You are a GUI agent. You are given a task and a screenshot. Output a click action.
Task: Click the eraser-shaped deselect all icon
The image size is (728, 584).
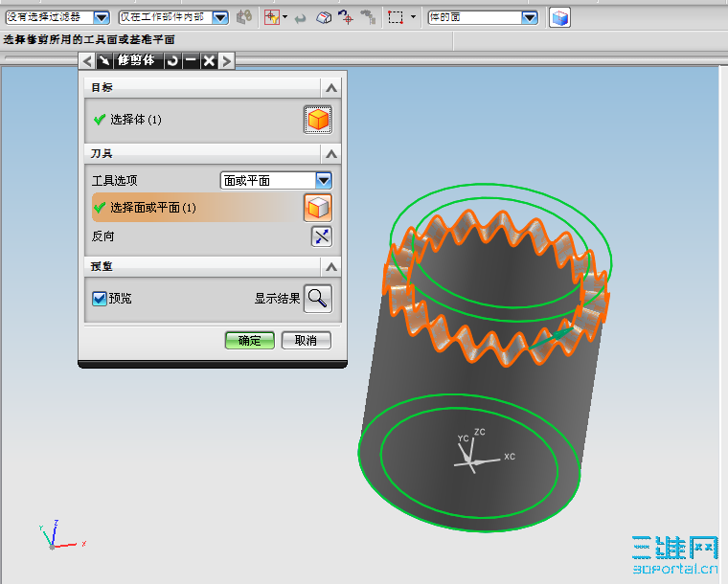pyautogui.click(x=324, y=17)
